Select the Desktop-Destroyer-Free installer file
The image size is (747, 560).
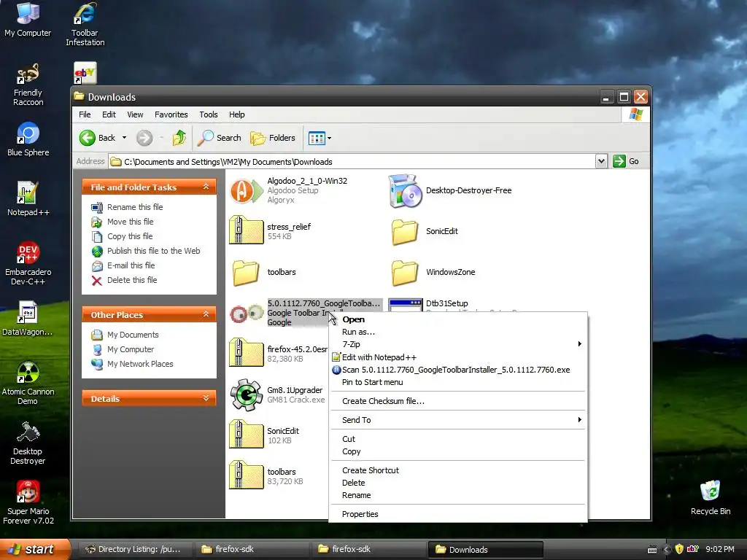(x=450, y=190)
